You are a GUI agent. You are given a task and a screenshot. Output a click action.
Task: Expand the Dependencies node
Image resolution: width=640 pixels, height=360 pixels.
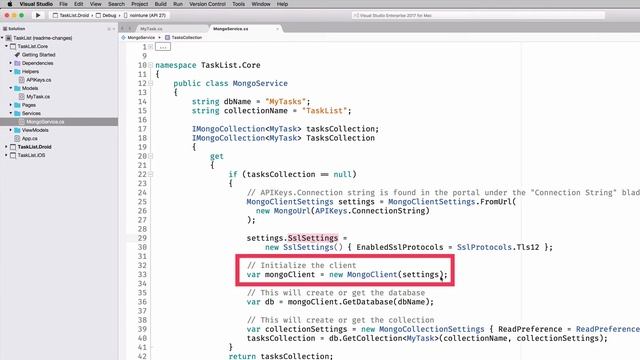(11, 63)
